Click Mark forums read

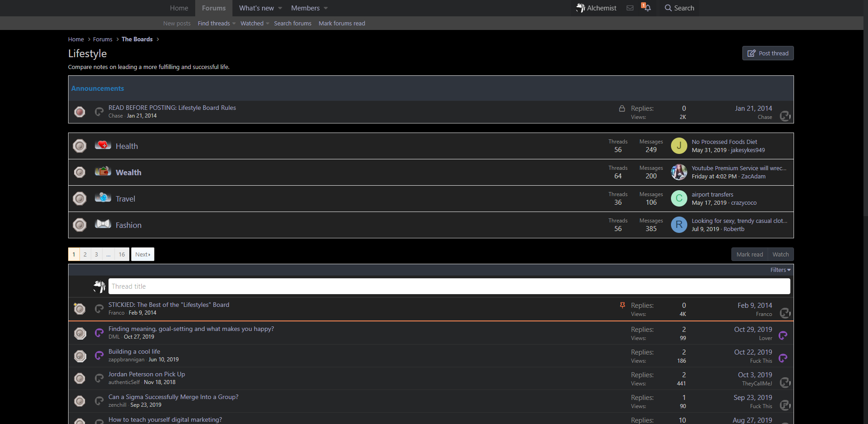pyautogui.click(x=342, y=24)
